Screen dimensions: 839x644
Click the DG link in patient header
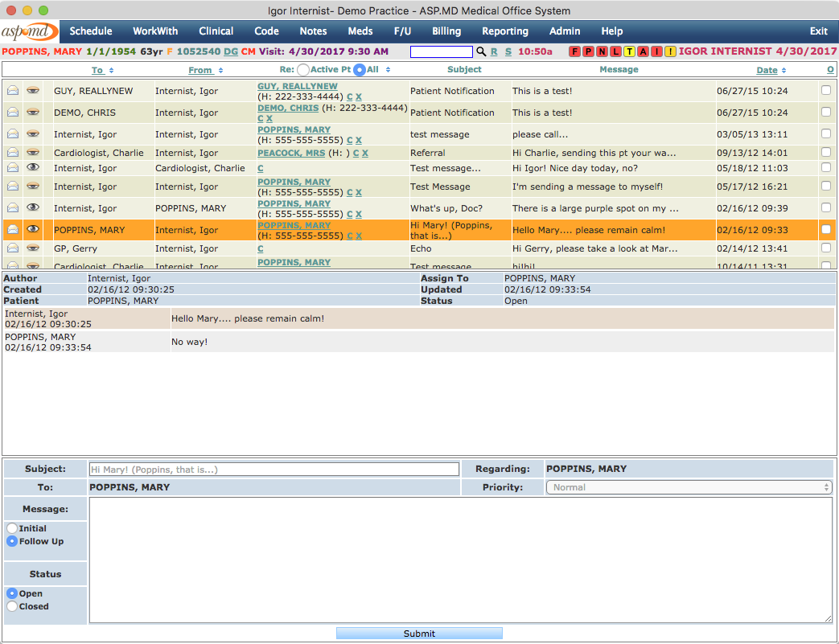tap(231, 52)
